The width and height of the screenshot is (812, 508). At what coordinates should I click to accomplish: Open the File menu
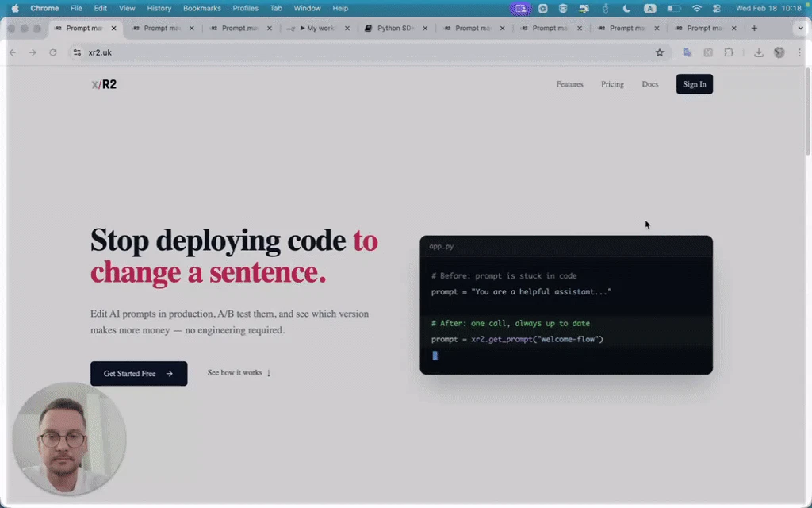pos(76,8)
